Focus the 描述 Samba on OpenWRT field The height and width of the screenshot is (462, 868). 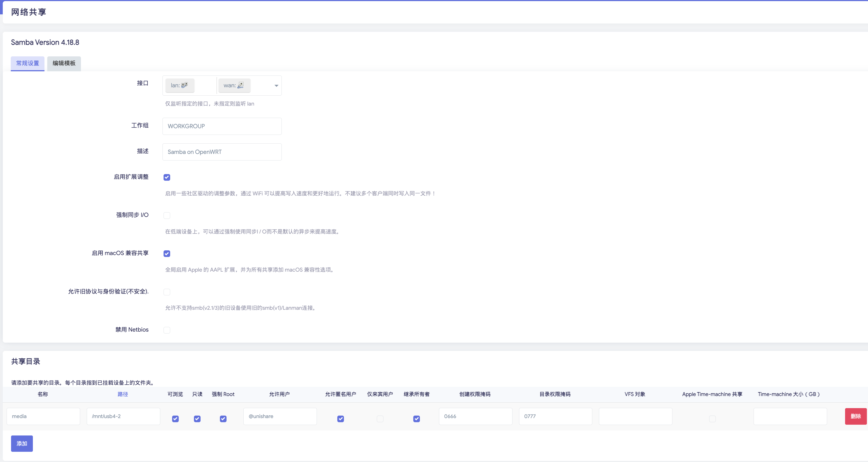tap(222, 152)
